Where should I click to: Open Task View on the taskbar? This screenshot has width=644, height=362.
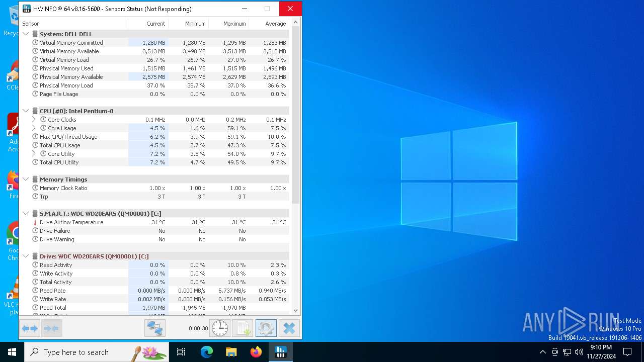pyautogui.click(x=181, y=352)
